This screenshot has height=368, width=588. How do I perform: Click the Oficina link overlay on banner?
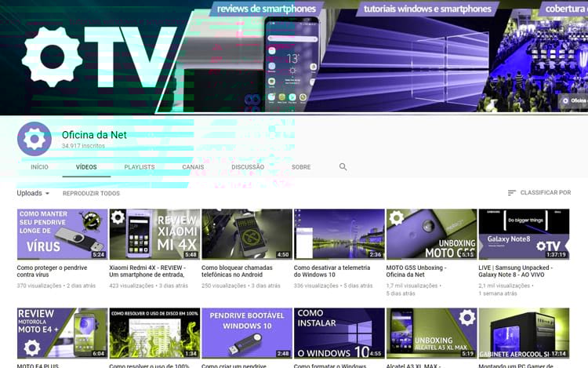coord(575,100)
